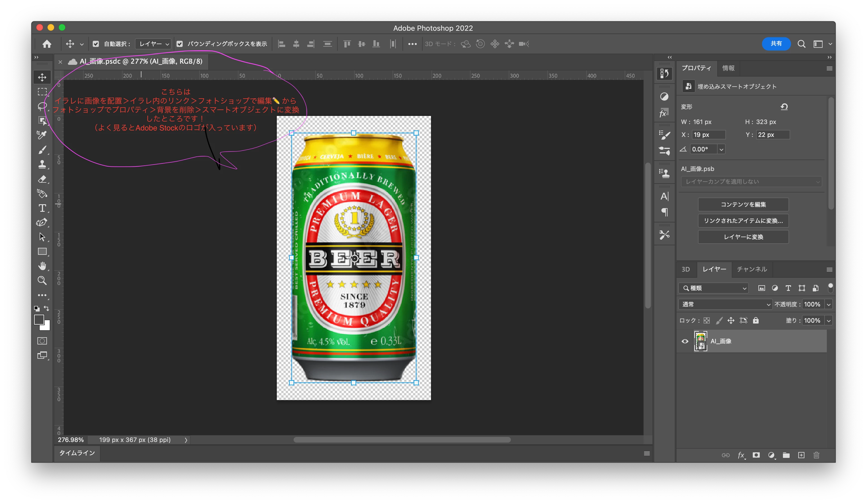Select the Hand tool
867x504 pixels.
pos(42,266)
